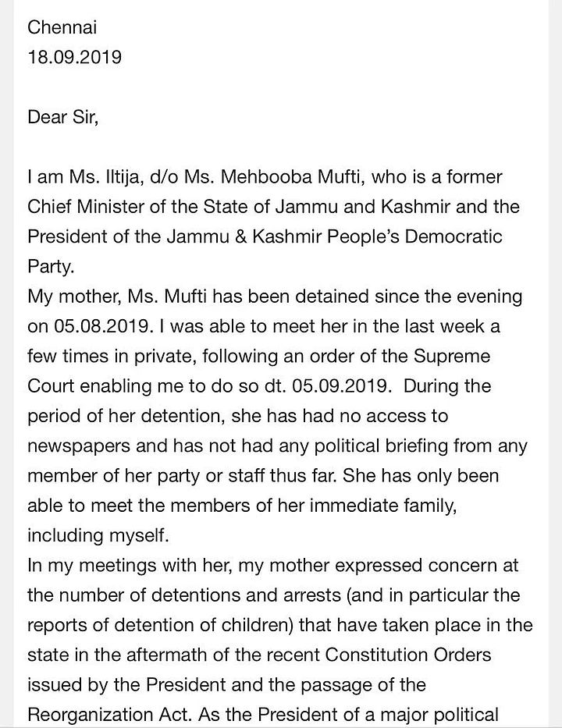
Task: Click the "Dear Sir," salutation
Action: click(63, 118)
